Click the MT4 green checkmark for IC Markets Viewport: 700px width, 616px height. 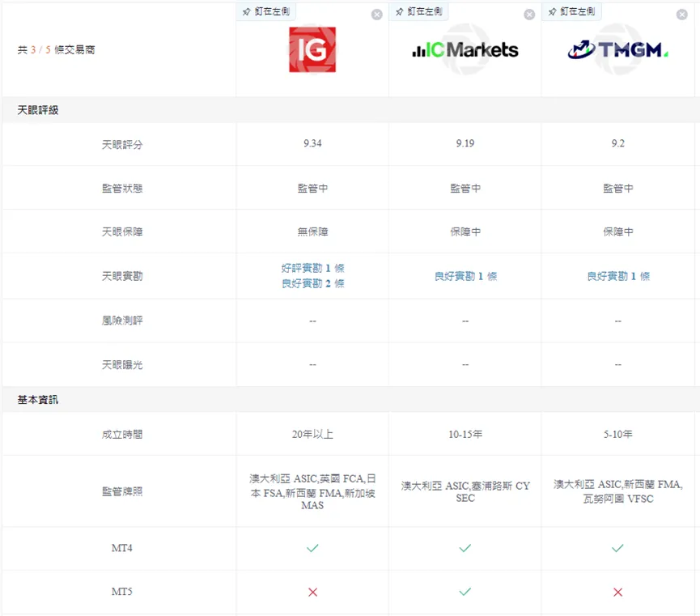465,548
